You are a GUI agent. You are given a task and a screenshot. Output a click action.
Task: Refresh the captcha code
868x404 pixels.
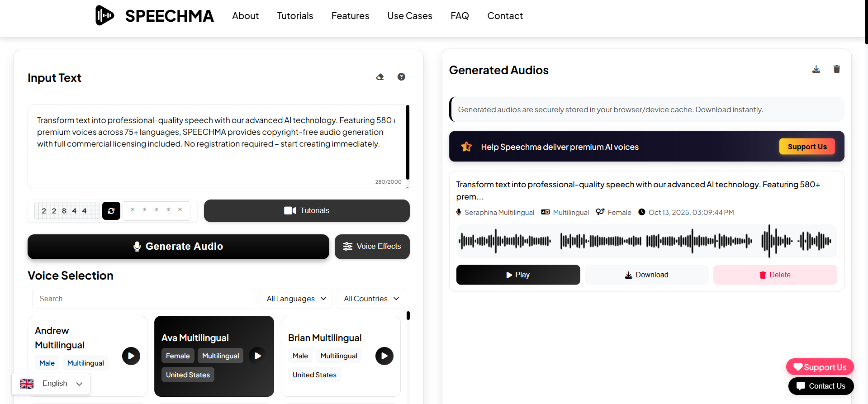pyautogui.click(x=111, y=211)
